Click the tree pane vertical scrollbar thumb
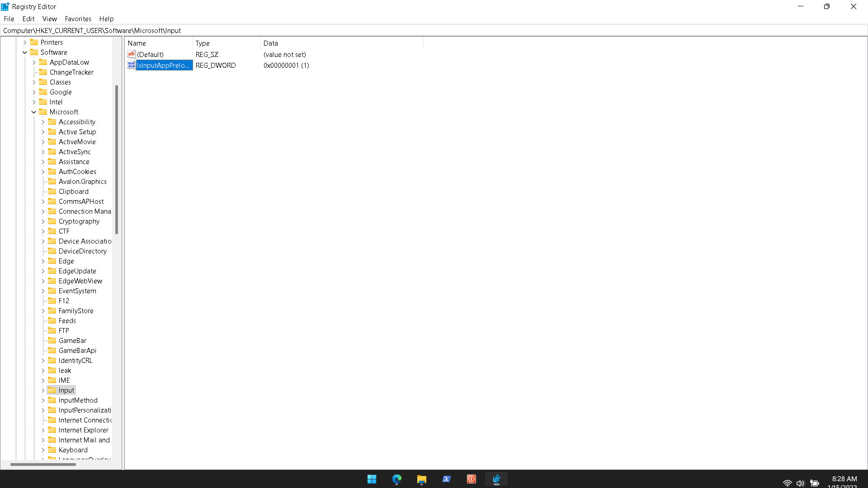This screenshot has height=488, width=868. pos(117,160)
